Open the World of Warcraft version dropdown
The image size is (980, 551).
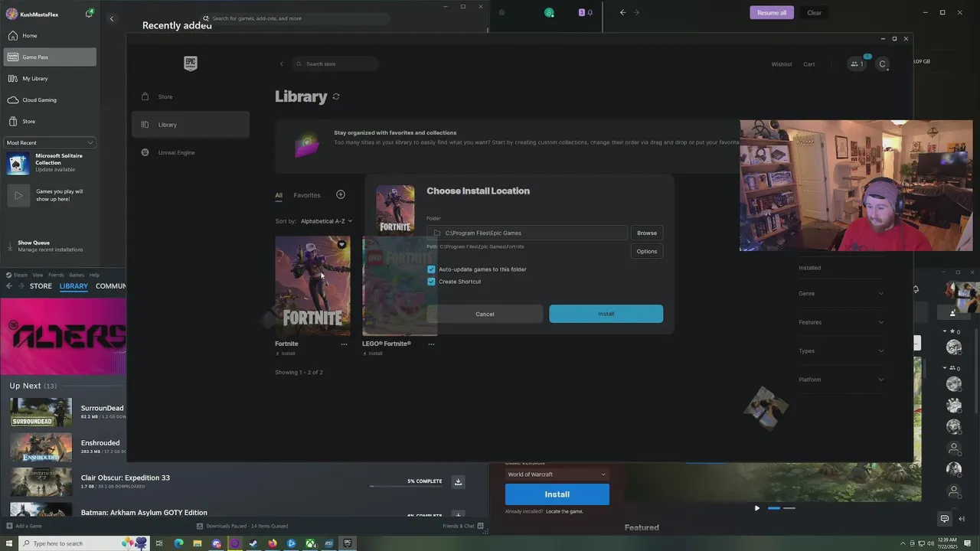(x=557, y=474)
